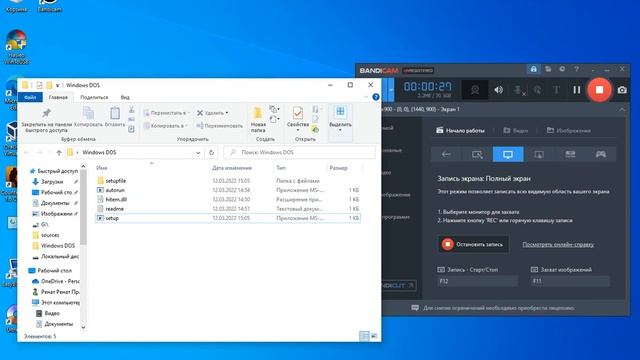Click the F12 record hotkey field
This screenshot has width=640, height=360.
(478, 281)
